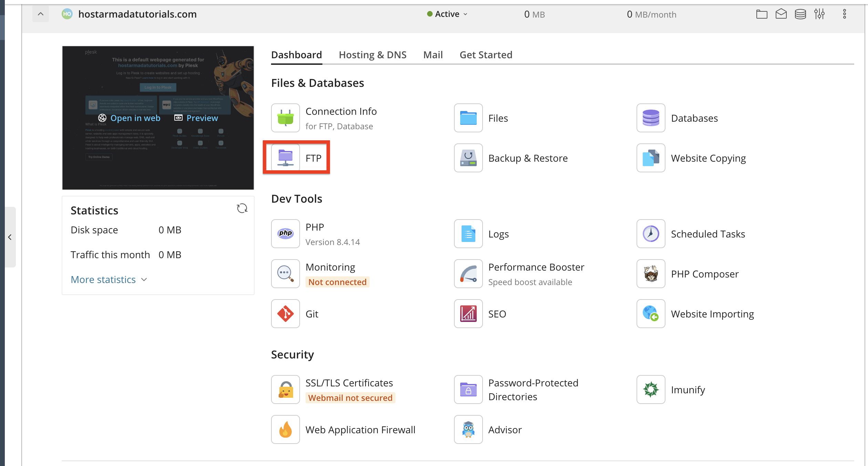The image size is (868, 466).
Task: Click the Not connected status badge
Action: pyautogui.click(x=338, y=282)
